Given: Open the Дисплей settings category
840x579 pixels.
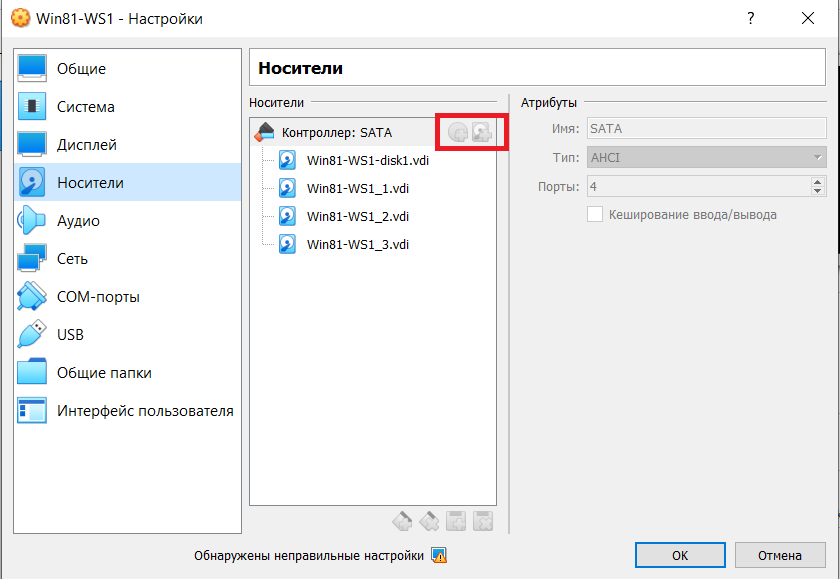Looking at the screenshot, I should pos(128,145).
